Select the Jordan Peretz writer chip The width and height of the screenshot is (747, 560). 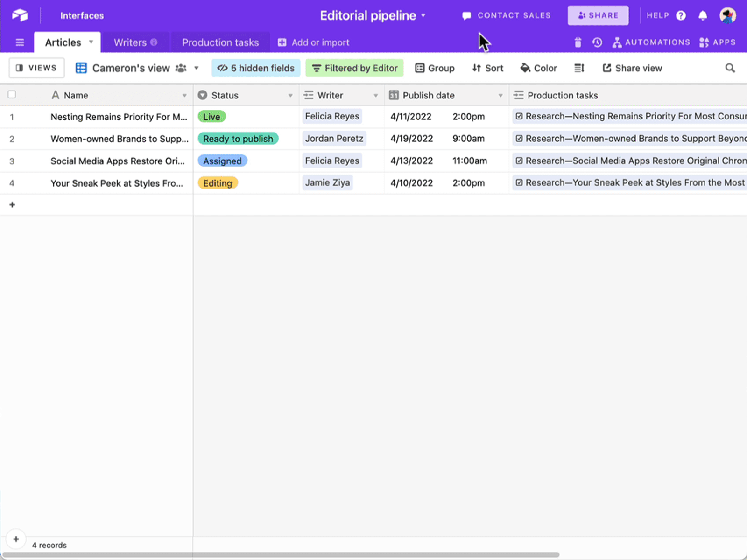[334, 138]
